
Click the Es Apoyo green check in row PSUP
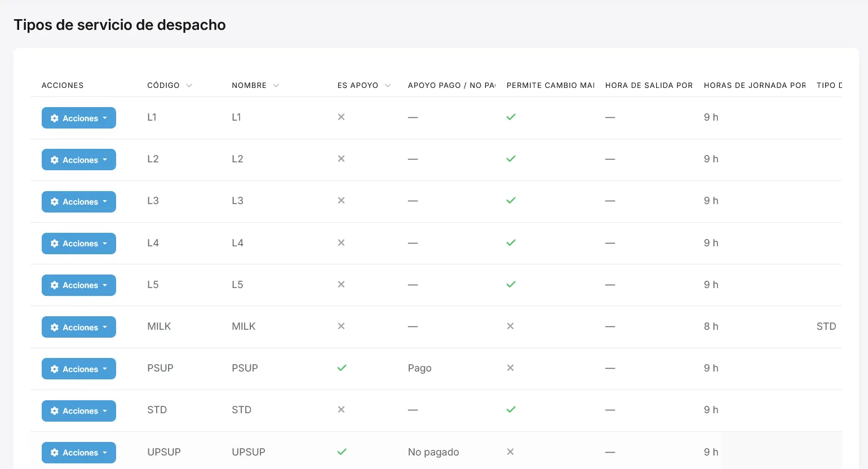tap(342, 368)
